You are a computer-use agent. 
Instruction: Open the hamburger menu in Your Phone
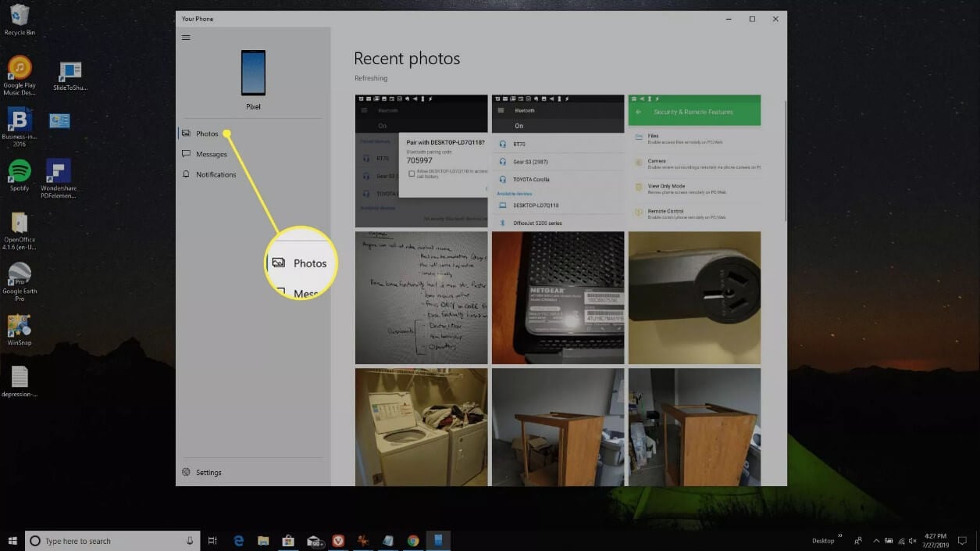pyautogui.click(x=186, y=38)
